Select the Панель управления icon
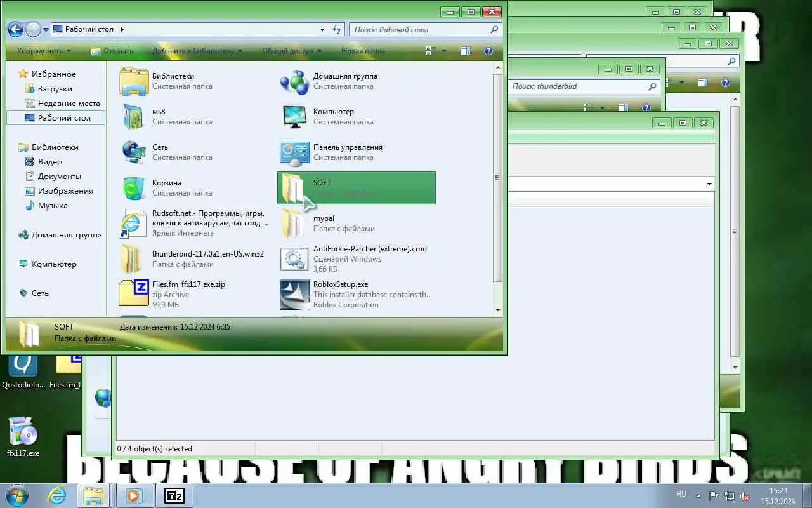The height and width of the screenshot is (508, 812). [x=294, y=152]
